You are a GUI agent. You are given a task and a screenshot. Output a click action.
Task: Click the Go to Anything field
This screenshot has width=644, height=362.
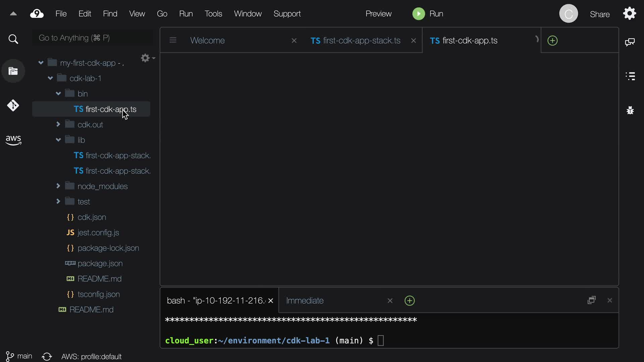pyautogui.click(x=92, y=38)
